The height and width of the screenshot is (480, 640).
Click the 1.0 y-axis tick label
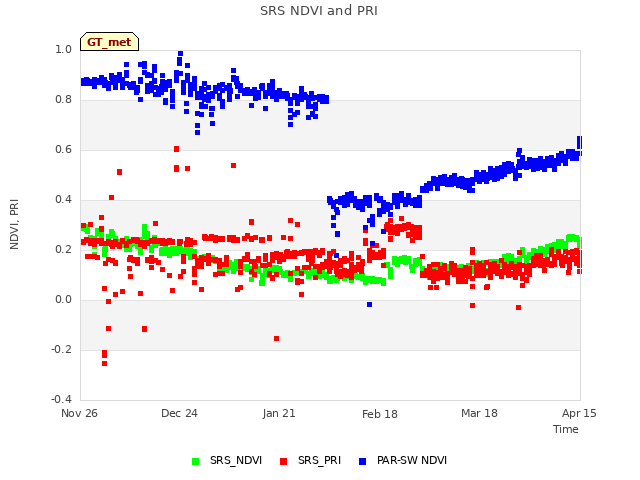(x=63, y=49)
